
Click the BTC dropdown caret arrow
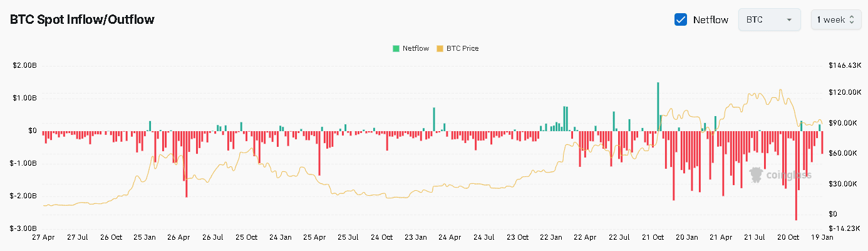pos(789,19)
